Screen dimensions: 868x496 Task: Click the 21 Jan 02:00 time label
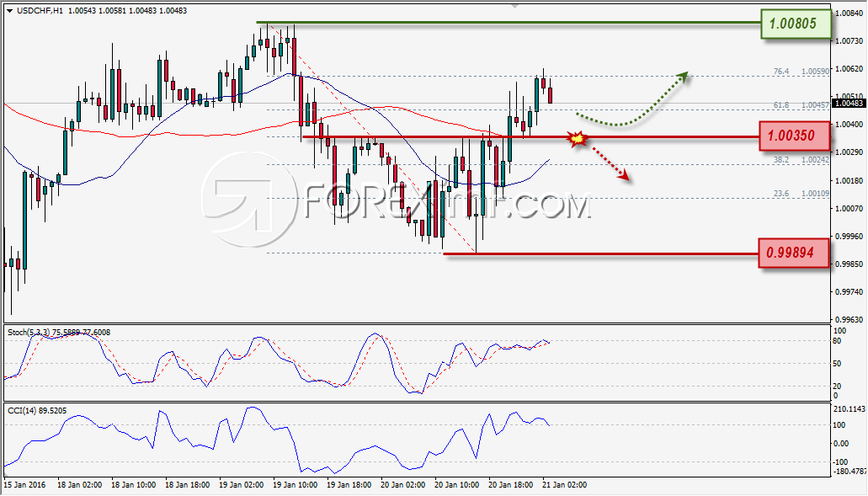coord(565,484)
